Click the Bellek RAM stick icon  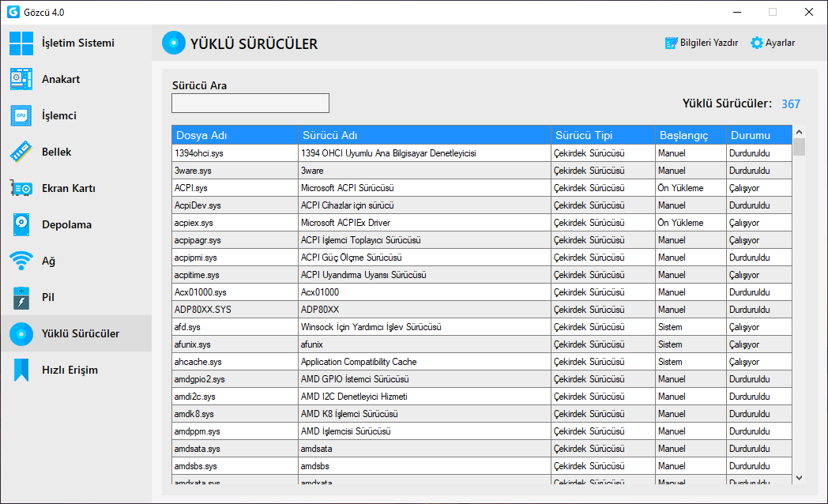point(21,152)
